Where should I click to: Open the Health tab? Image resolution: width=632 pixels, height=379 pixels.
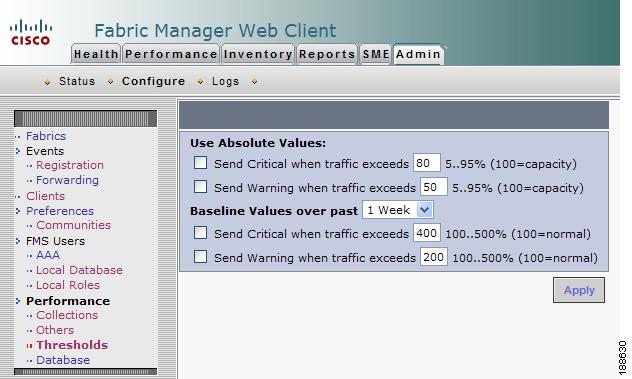click(x=96, y=54)
